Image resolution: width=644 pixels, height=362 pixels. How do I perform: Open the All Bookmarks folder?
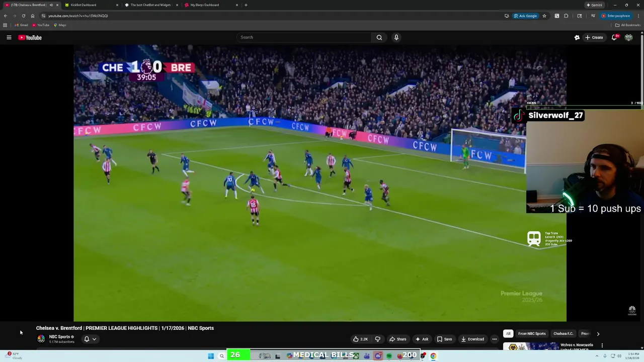pyautogui.click(x=628, y=25)
